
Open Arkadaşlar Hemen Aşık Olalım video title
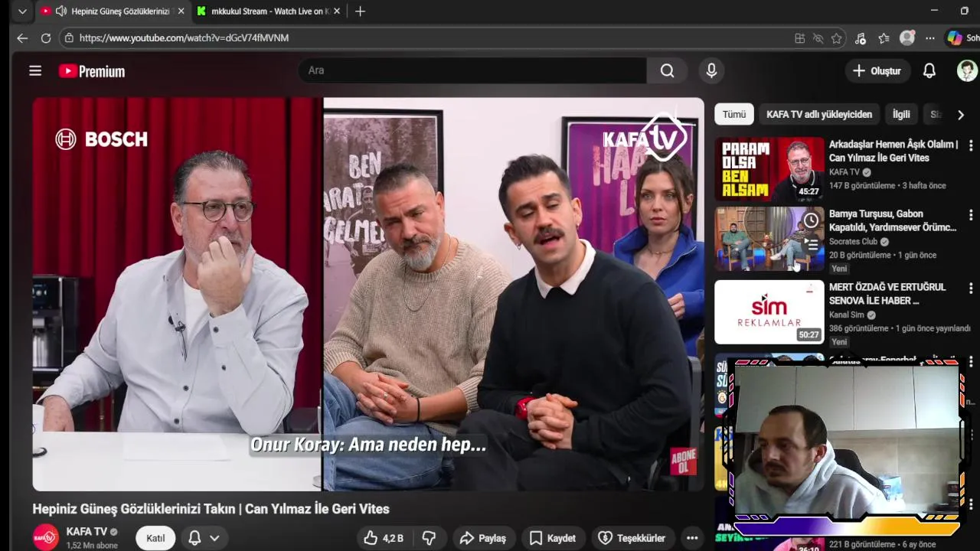tap(893, 151)
